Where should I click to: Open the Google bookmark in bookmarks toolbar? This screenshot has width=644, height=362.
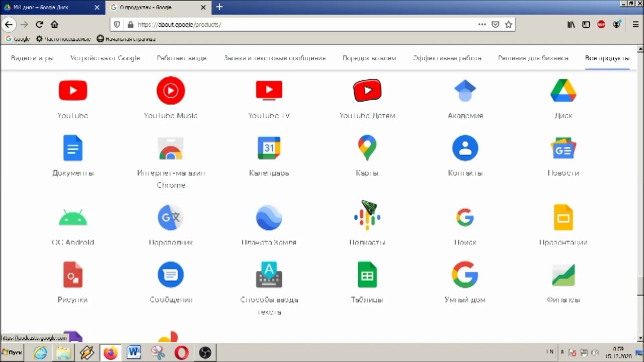(18, 39)
